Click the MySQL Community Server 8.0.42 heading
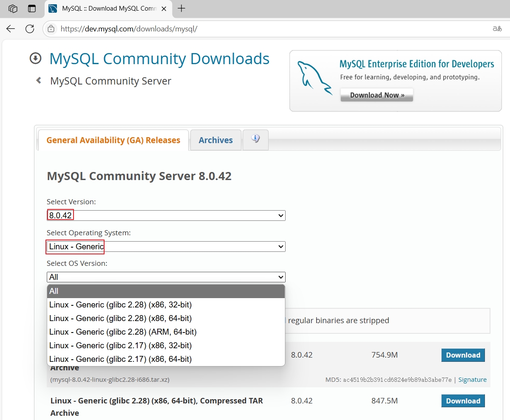The image size is (510, 420). [139, 176]
